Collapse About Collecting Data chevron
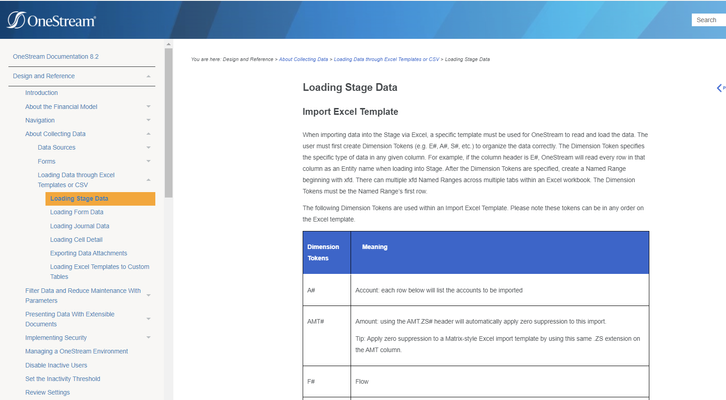 click(148, 134)
